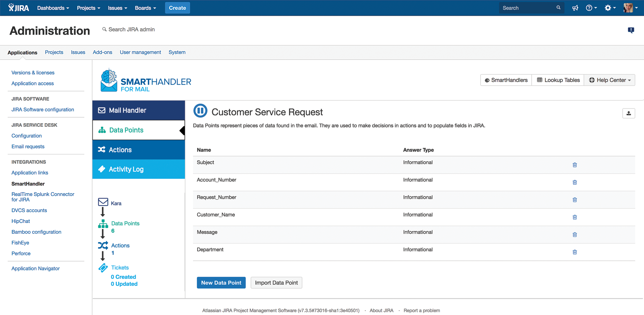Open Email requests link
Viewport: 644px width, 315px height.
pyautogui.click(x=28, y=147)
